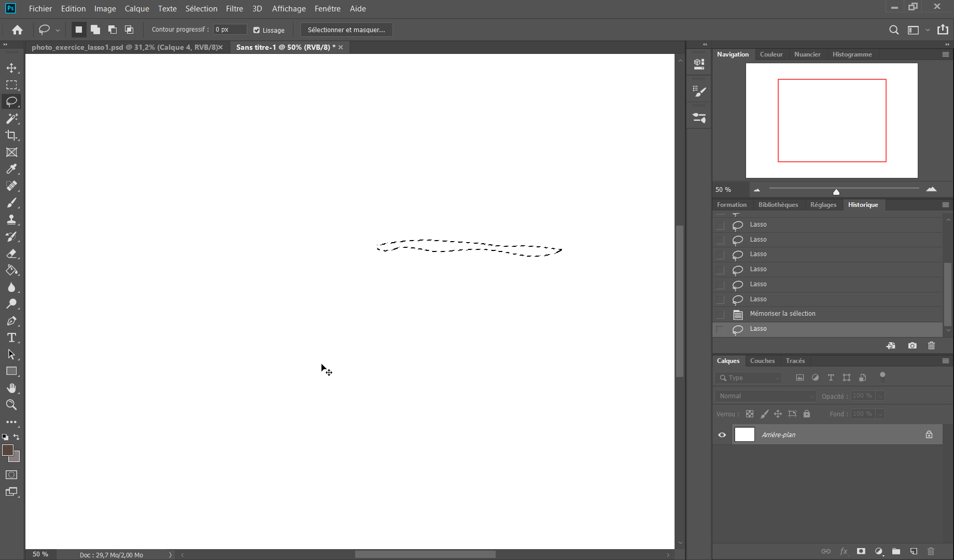Open the Filtre menu

[234, 9]
